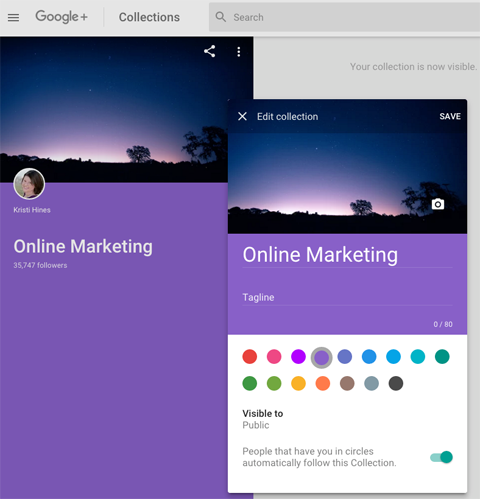
Task: Open the Visible to Public setting
Action: (x=263, y=419)
